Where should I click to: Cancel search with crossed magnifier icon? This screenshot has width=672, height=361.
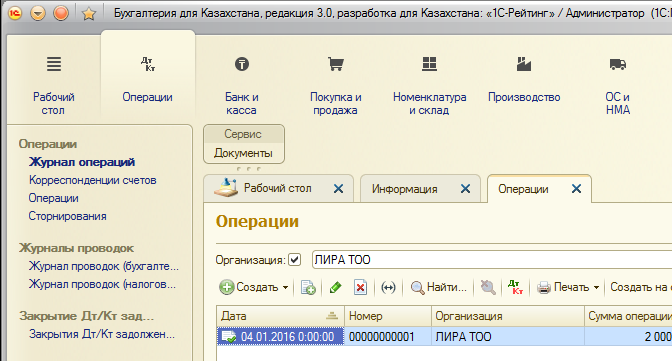coord(488,287)
